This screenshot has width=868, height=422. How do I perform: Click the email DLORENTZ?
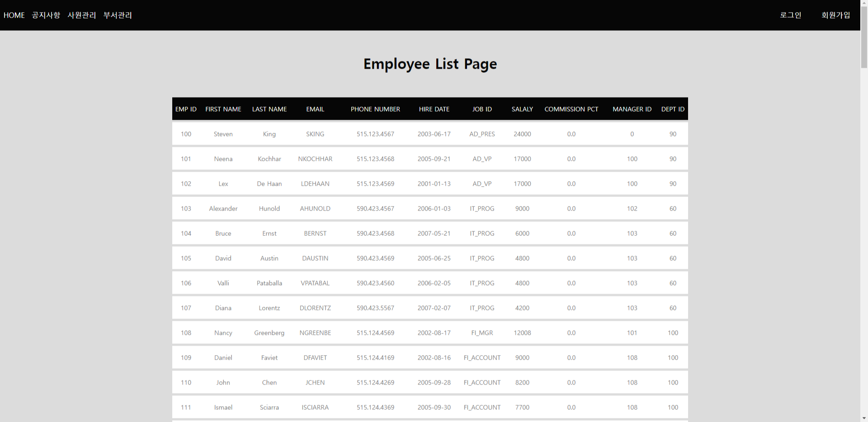pos(315,308)
